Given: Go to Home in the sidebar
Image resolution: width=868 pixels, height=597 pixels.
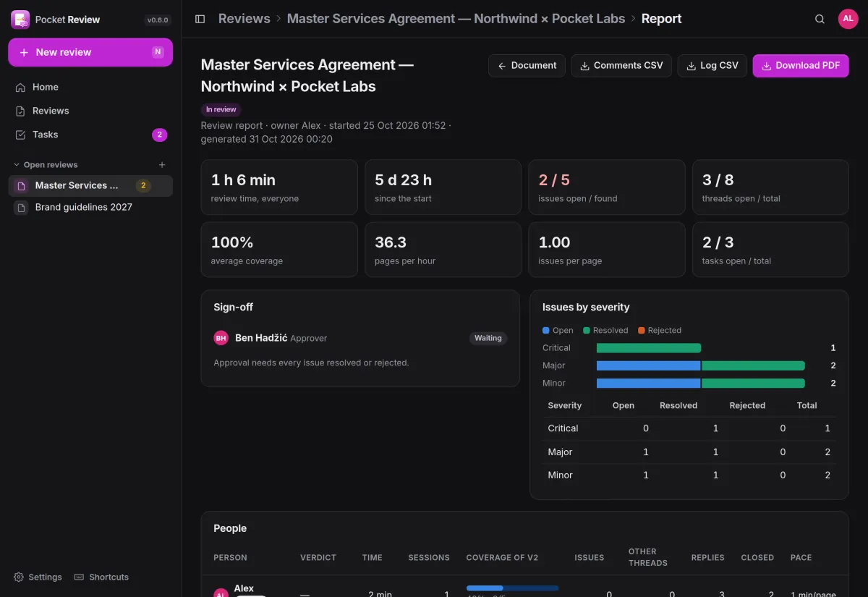Looking at the screenshot, I should click(x=90, y=87).
